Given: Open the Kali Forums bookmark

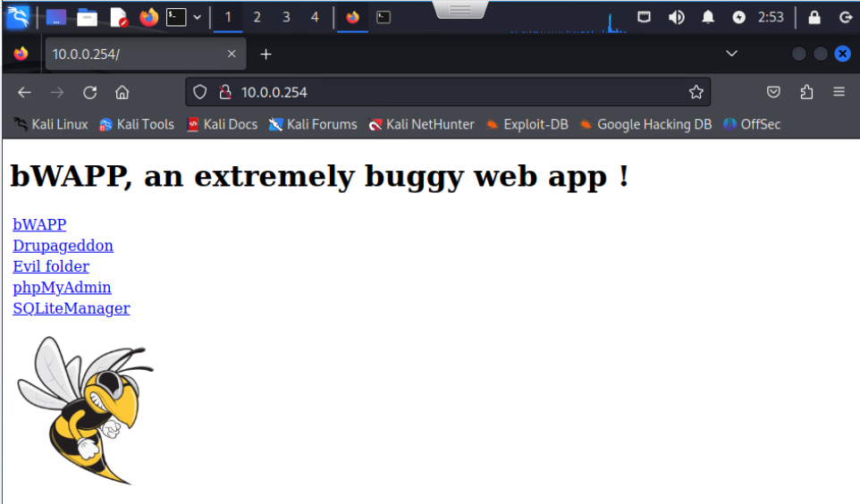Looking at the screenshot, I should point(313,124).
